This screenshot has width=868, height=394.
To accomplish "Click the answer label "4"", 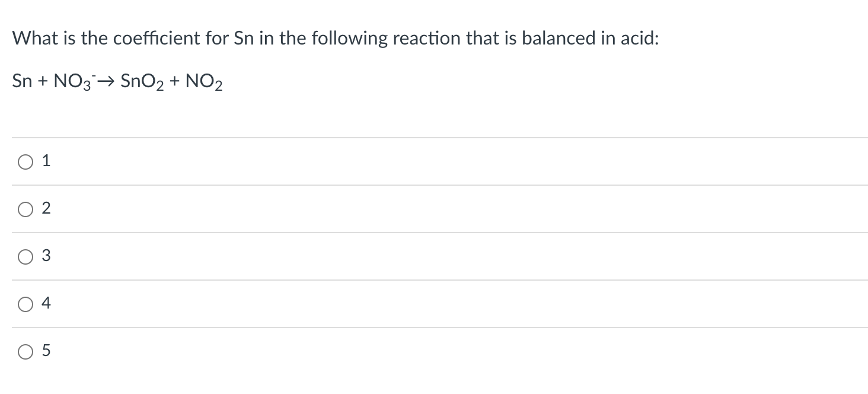I will coord(46,303).
